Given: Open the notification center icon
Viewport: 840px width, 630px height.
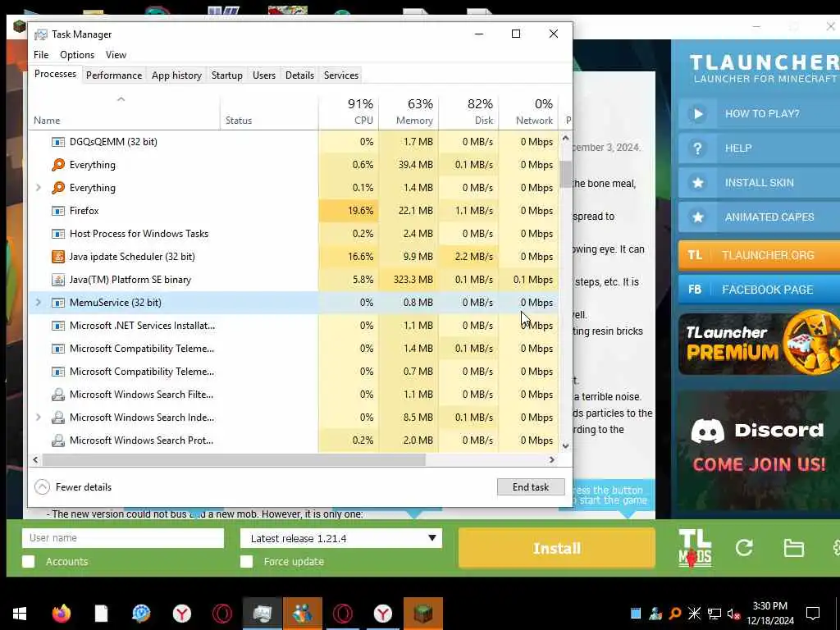Looking at the screenshot, I should (x=813, y=614).
